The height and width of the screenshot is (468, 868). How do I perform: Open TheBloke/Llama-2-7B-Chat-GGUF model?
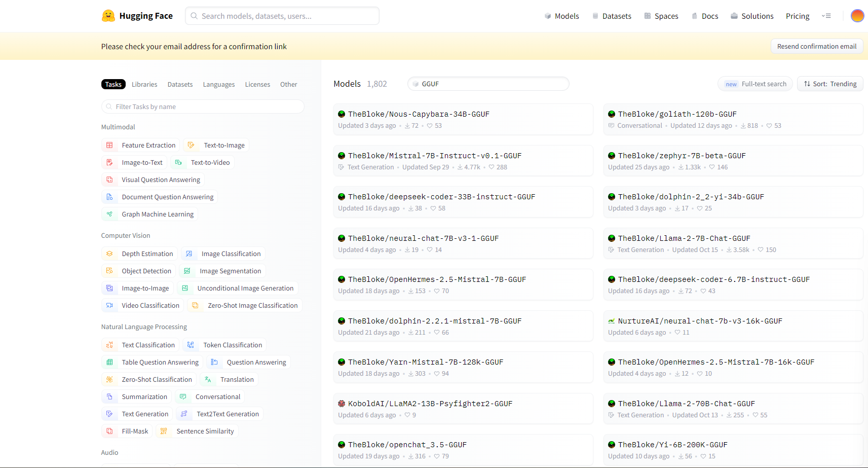[x=733, y=243]
